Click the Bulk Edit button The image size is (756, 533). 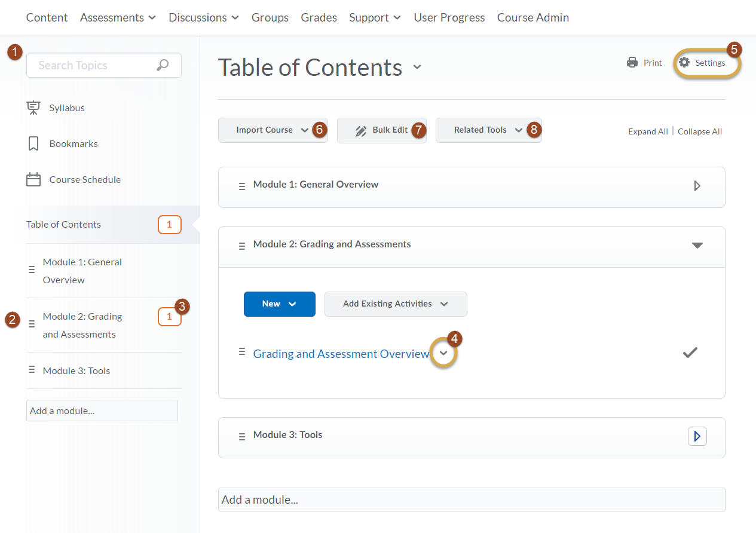point(382,130)
